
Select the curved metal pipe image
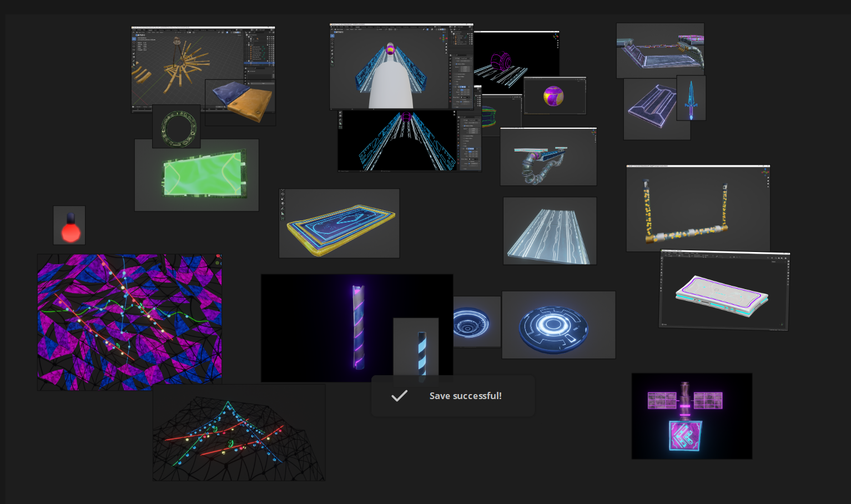[548, 157]
